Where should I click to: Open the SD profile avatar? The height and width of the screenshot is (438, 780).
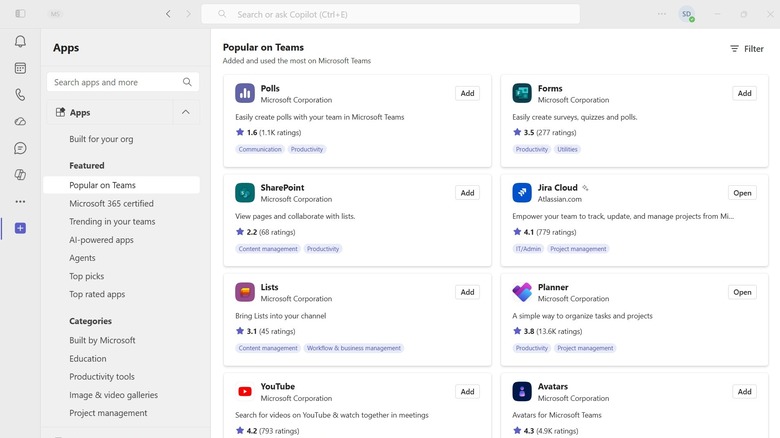(686, 14)
